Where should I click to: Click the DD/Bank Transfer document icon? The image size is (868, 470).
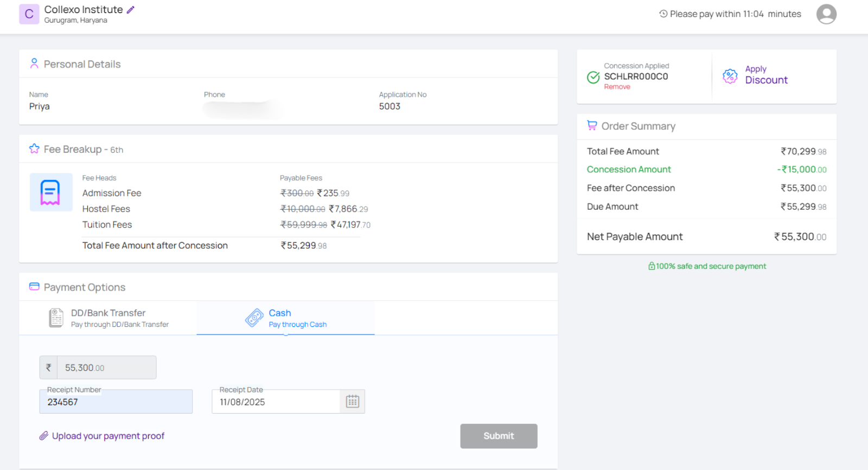click(56, 318)
